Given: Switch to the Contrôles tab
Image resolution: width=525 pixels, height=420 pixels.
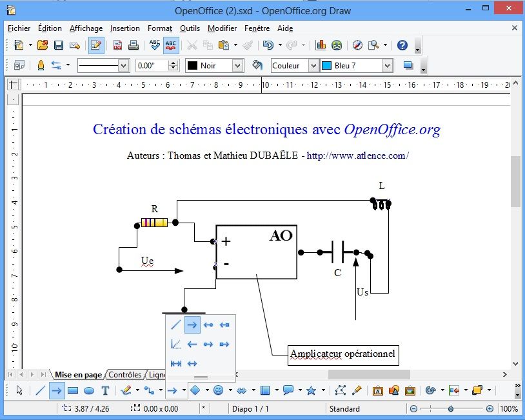Looking at the screenshot, I should pyautogui.click(x=125, y=374).
